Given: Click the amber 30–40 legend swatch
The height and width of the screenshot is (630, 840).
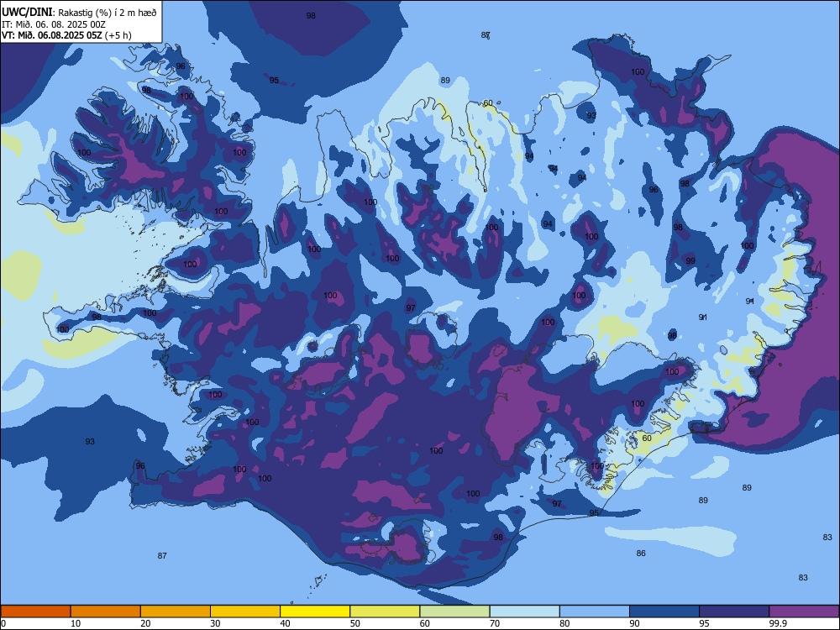Looking at the screenshot, I should (x=245, y=612).
